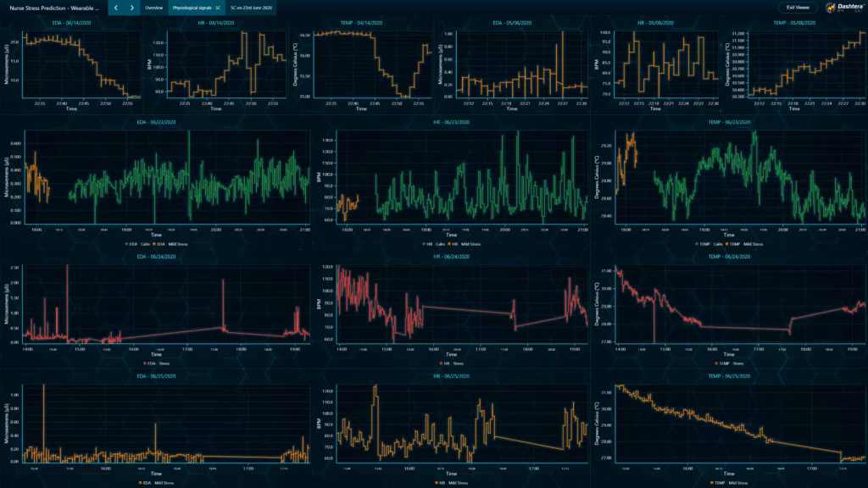Viewport: 868px width, 488px height.
Task: Hide the TEMP Calm series via its legend
Action: click(x=697, y=244)
